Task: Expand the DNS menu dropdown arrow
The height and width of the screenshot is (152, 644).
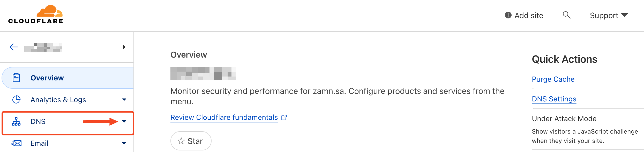Action: click(x=124, y=121)
